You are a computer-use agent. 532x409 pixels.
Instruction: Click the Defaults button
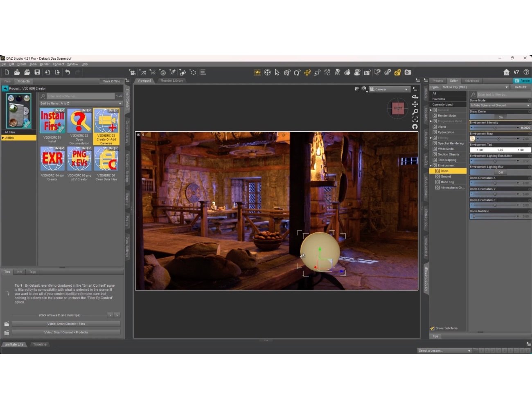tap(520, 87)
